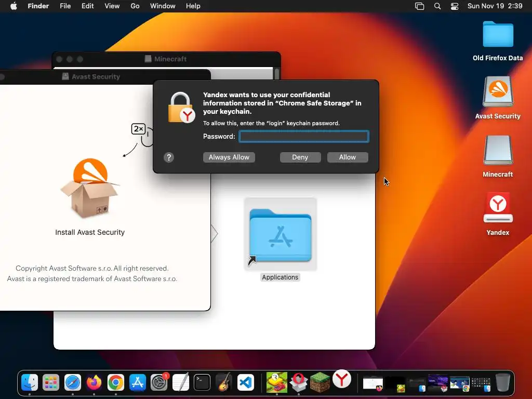Open the Opera installer icon in Dock

coord(298,382)
